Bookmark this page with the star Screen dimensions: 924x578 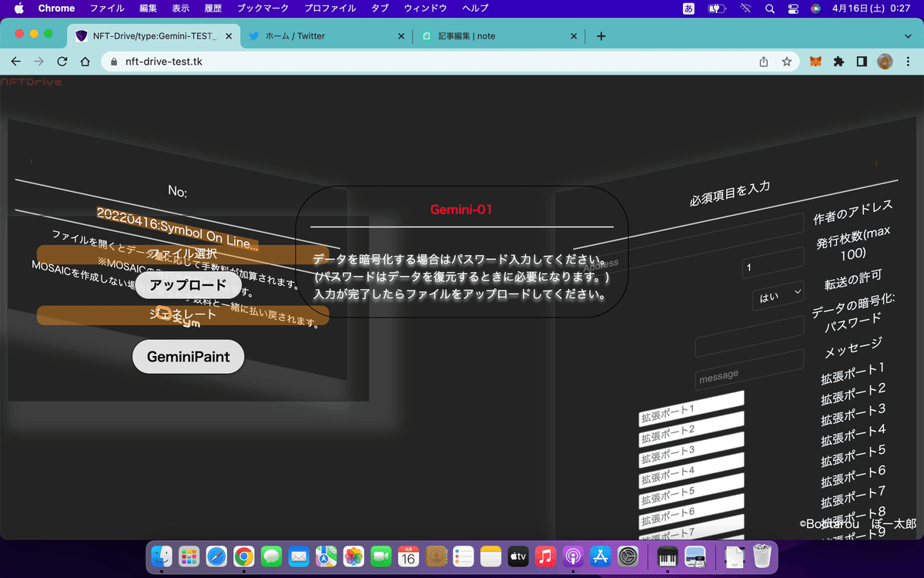click(786, 62)
